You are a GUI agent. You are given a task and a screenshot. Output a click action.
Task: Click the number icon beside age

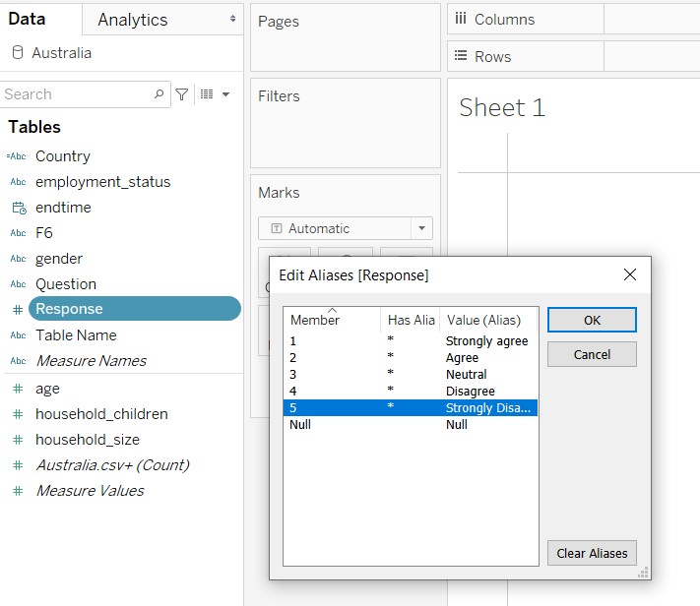(18, 389)
